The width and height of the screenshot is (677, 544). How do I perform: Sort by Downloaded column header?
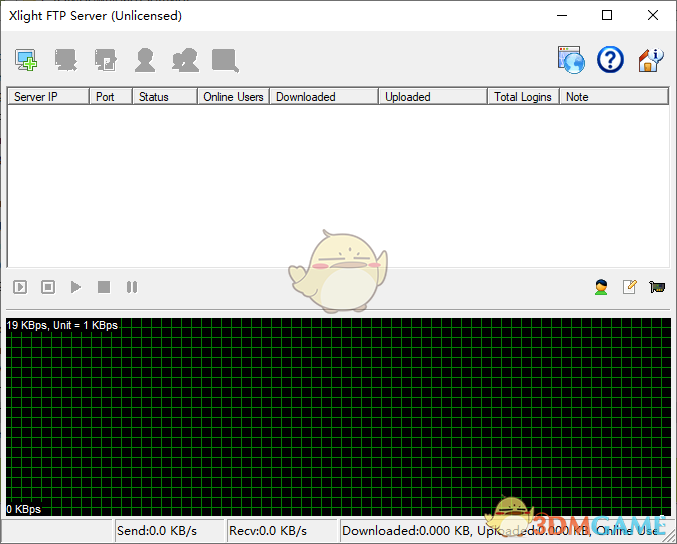point(324,97)
